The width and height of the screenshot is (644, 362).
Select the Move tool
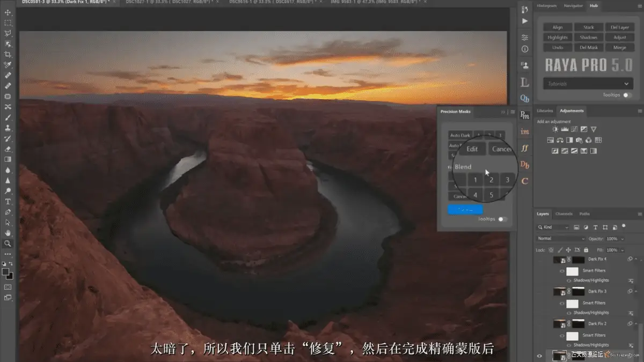[x=8, y=12]
